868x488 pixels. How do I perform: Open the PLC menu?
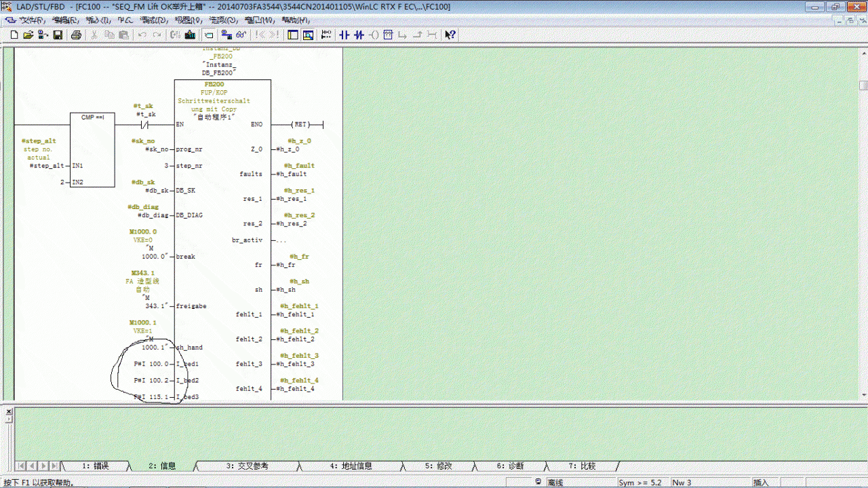pos(125,20)
